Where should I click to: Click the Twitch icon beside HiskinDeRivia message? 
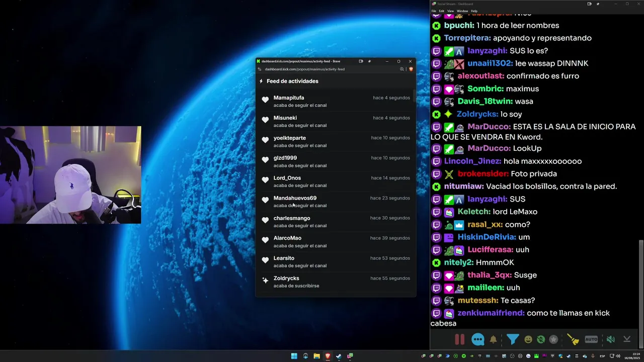tap(436, 237)
